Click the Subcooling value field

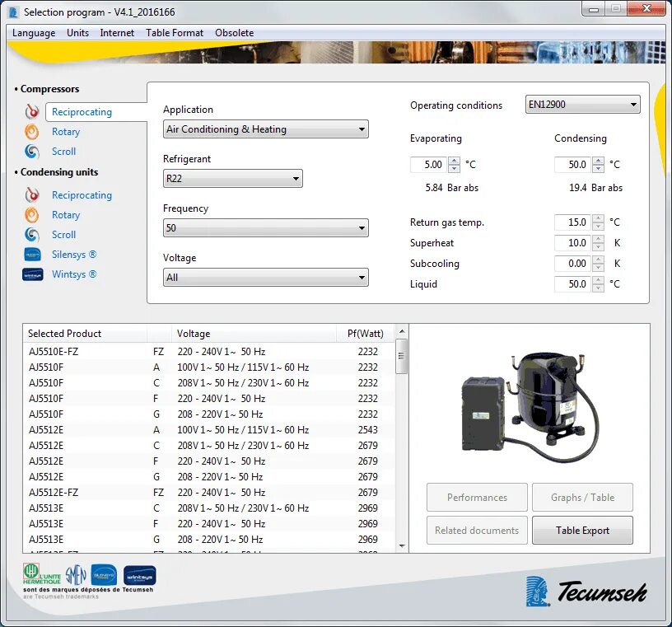(573, 264)
